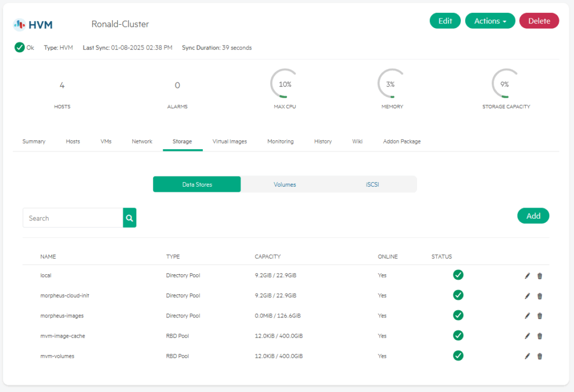The height and width of the screenshot is (392, 574).
Task: Delete the morpheus-cloud-init datastore via trash icon
Action: pos(540,296)
